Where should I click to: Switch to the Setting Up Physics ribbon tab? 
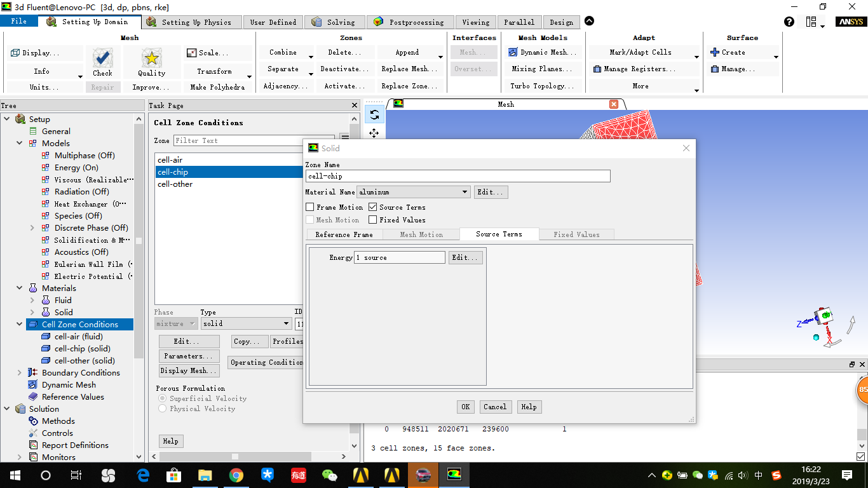point(192,21)
